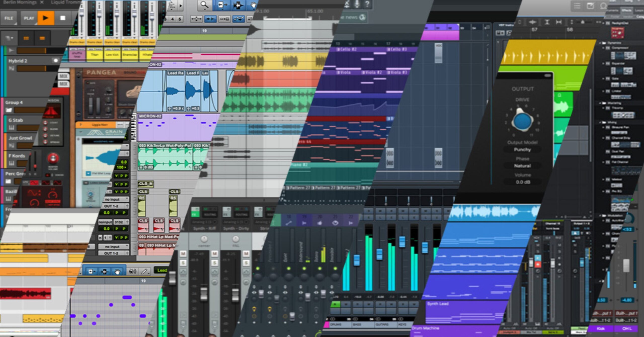Image resolution: width=644 pixels, height=337 pixels.
Task: Click the Studio One hamburger menu icon
Action: coord(577,6)
